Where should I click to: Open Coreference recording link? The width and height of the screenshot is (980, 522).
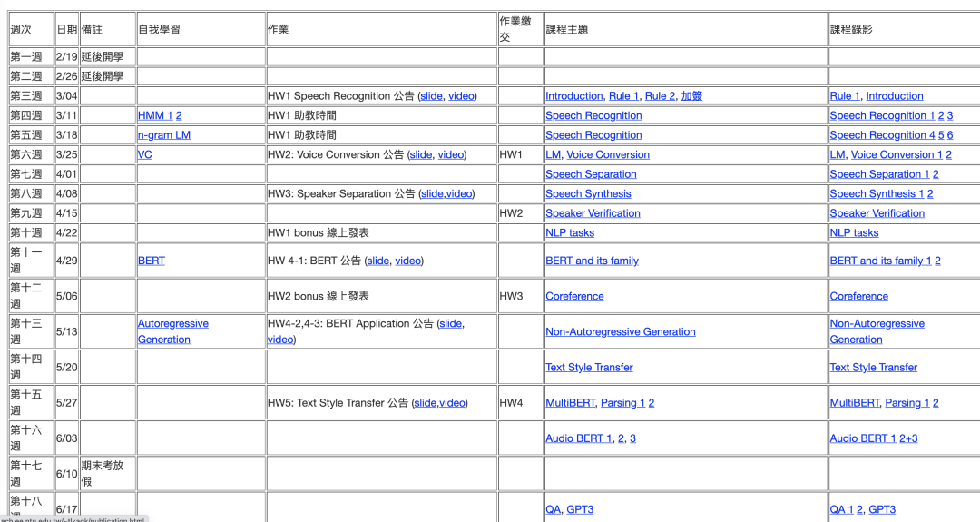pyautogui.click(x=858, y=296)
